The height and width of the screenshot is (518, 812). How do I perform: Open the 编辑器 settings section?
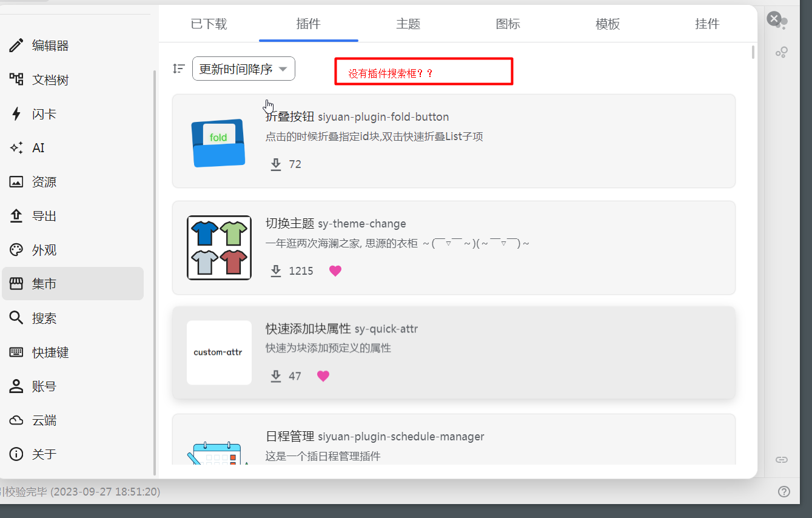tap(73, 45)
